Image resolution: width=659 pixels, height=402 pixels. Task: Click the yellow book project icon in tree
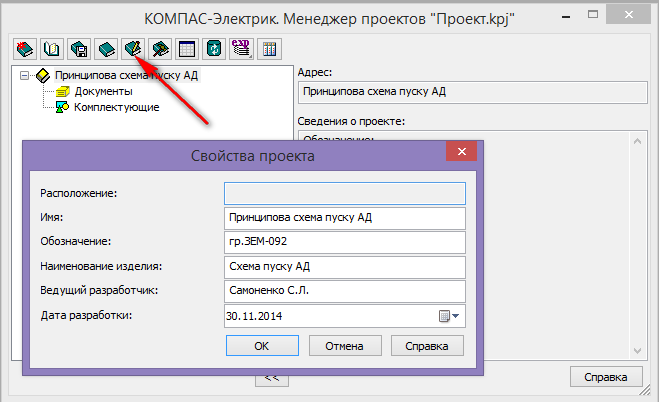(43, 76)
